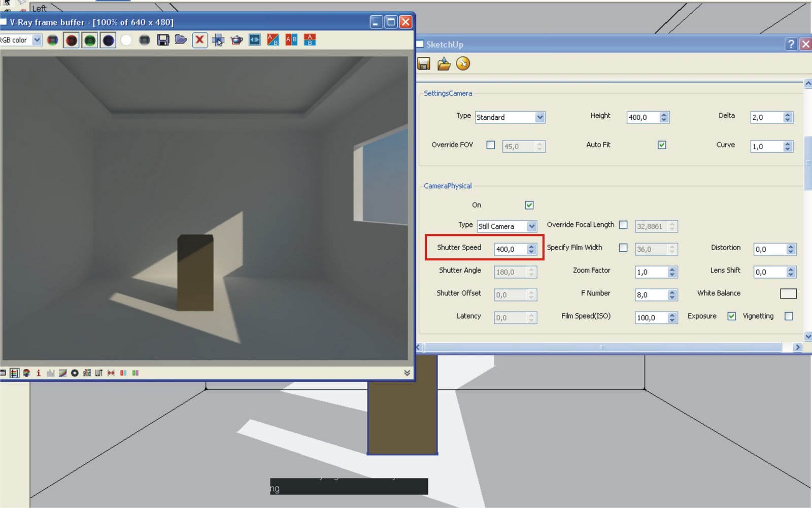This screenshot has height=508, width=812.
Task: Enable Vignetting
Action: point(789,316)
